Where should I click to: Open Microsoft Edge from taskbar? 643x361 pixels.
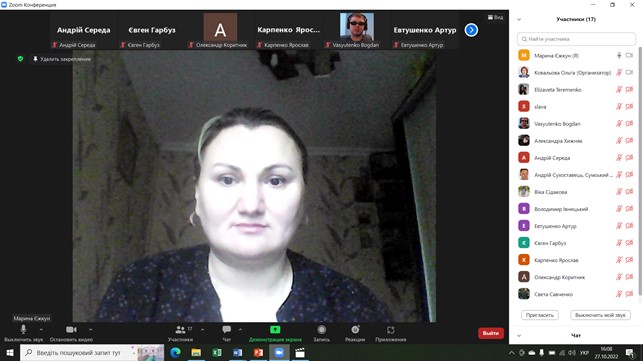[176, 353]
